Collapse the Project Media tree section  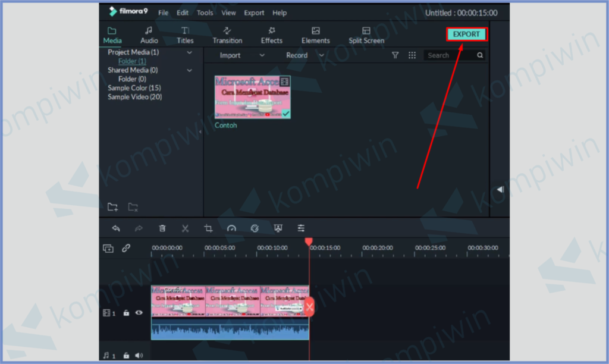click(190, 52)
